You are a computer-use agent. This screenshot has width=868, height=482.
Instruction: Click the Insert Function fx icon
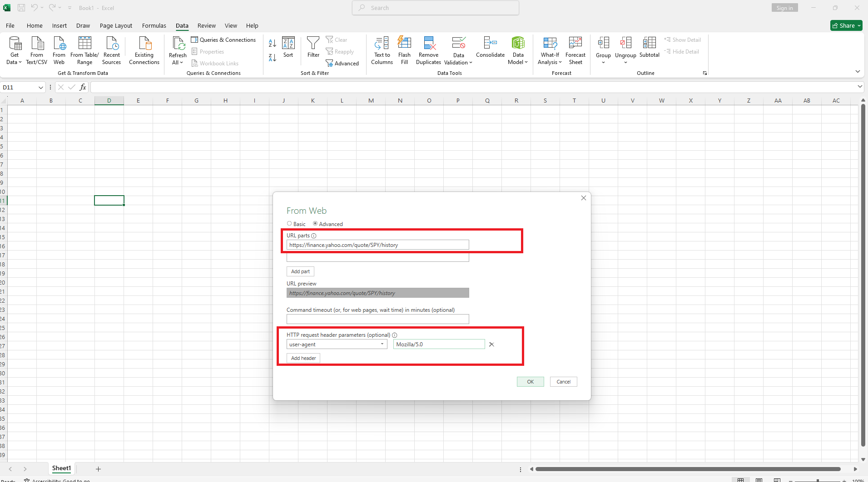click(83, 87)
